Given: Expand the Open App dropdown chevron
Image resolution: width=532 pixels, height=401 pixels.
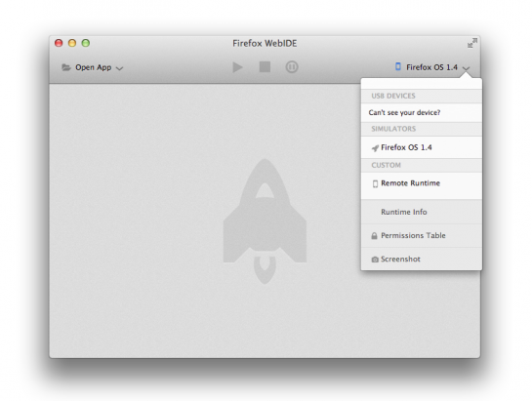Looking at the screenshot, I should coord(119,68).
